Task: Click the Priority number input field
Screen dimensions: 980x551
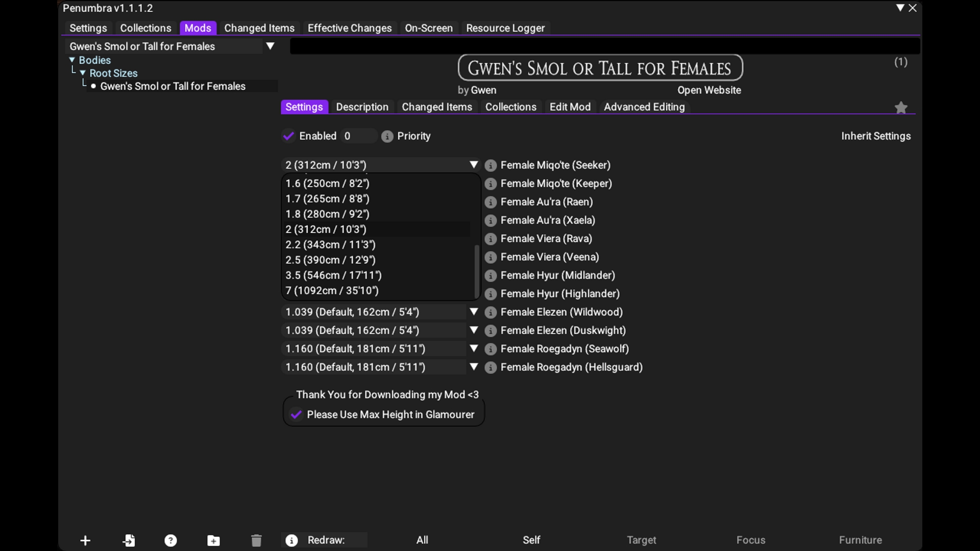Action: (x=359, y=136)
